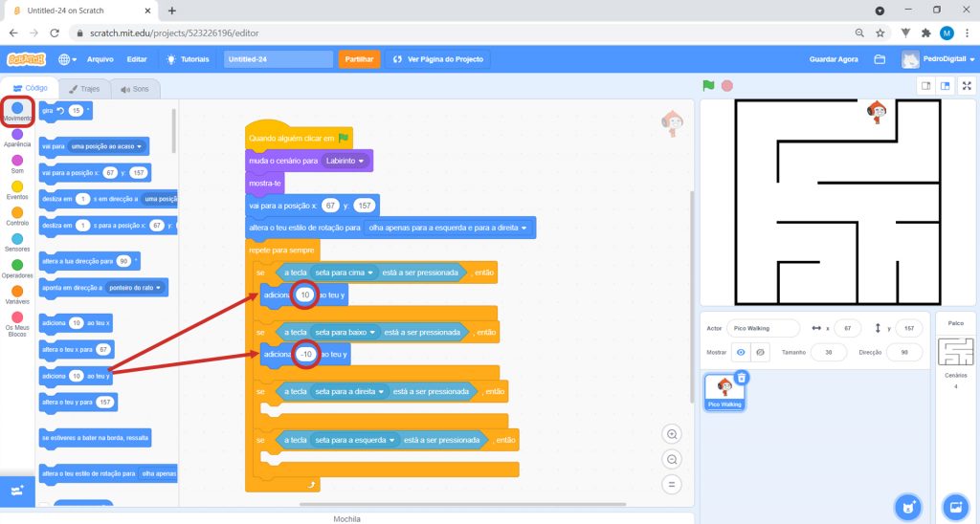The width and height of the screenshot is (980, 524).
Task: Open Tutoriais
Action: 188,59
